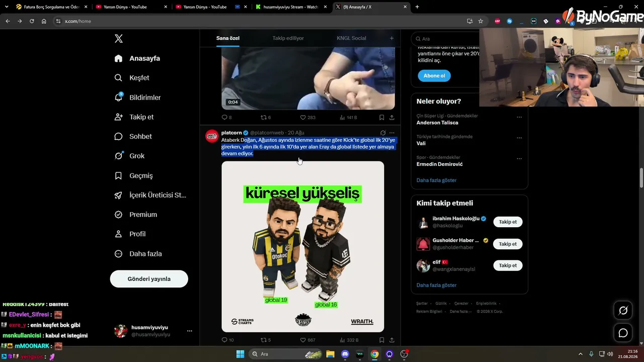Viewport: 644px width, 362px height.
Task: Click the Takip et person icon
Action: [x=118, y=117]
